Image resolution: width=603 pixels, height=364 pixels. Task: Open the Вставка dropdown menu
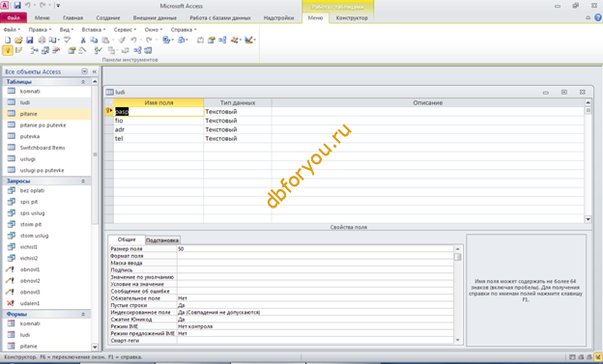pos(94,30)
